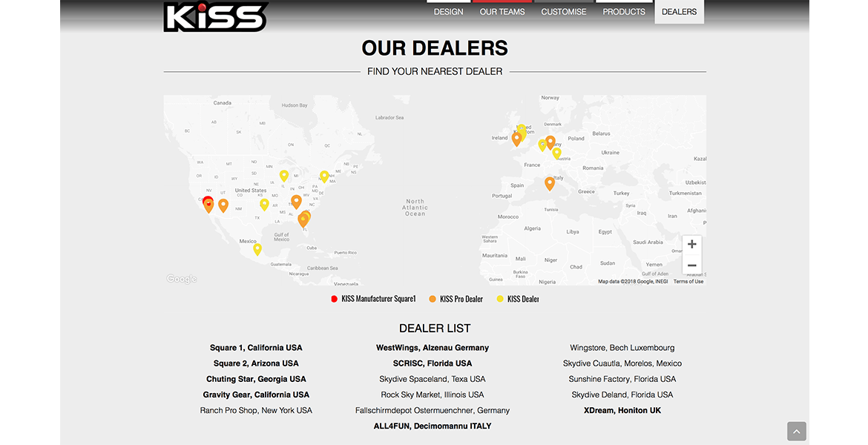This screenshot has width=868, height=445.
Task: Select the orange map pin in Germany
Action: [550, 142]
